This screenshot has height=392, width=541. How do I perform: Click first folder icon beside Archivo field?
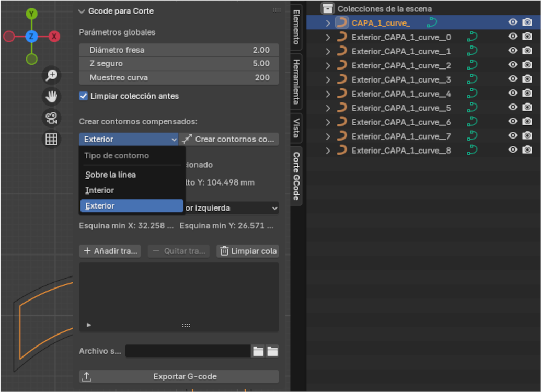point(258,351)
